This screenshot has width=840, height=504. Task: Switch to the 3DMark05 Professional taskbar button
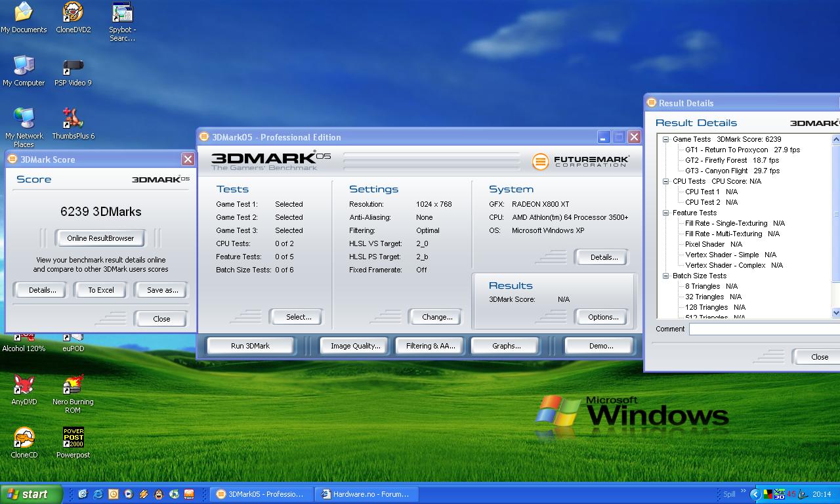(x=262, y=494)
